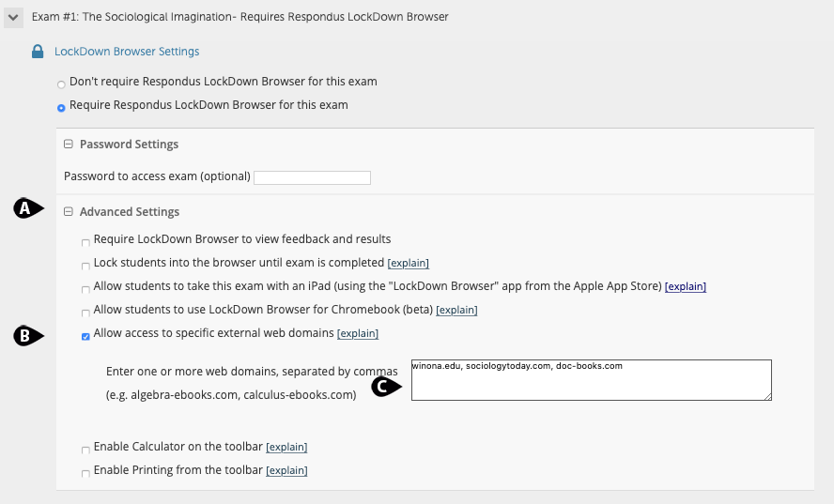Uncheck Allow access to specific external domains
Screen dimensions: 834x504
click(86, 336)
